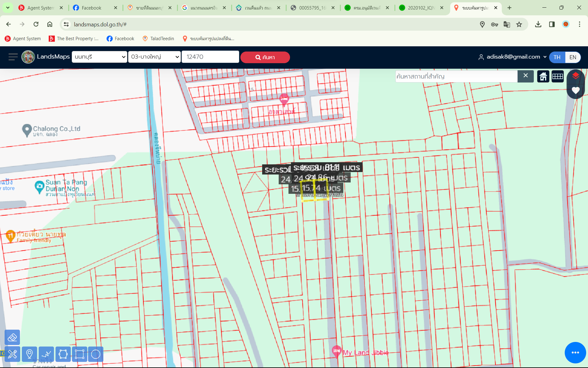Select the eraser clear-drawings tool
The width and height of the screenshot is (588, 368).
[x=12, y=338]
